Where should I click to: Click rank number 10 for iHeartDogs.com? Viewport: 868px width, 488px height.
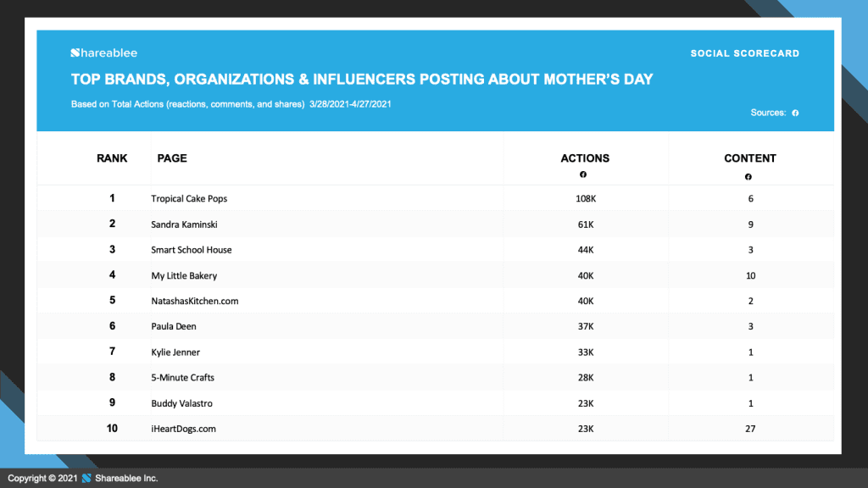pos(112,428)
